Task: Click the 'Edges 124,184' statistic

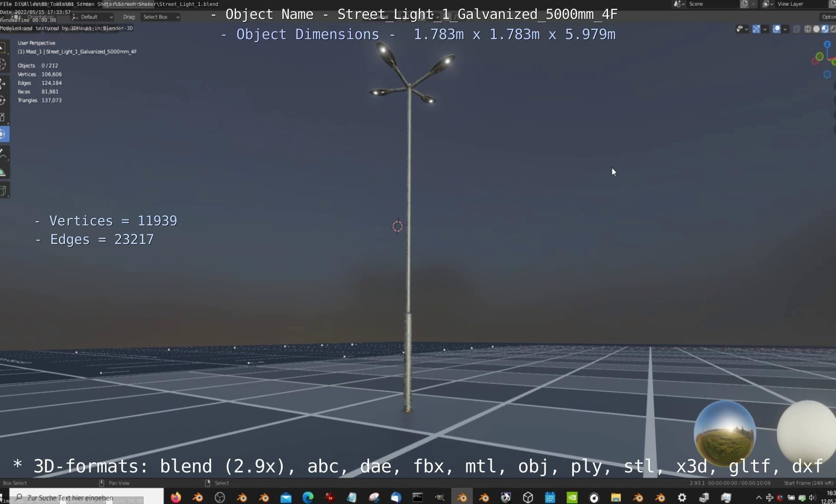Action: [40, 83]
